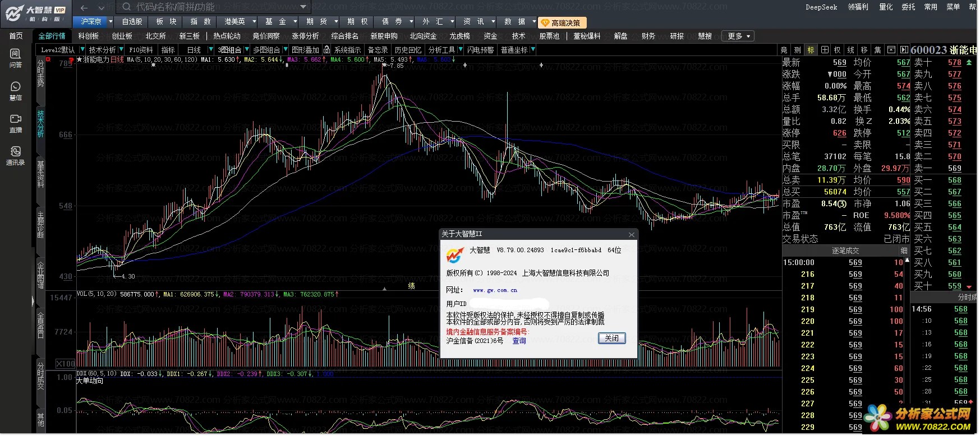Click the 历史回忆 toolbar button
This screenshot has height=436, width=980.
(408, 50)
